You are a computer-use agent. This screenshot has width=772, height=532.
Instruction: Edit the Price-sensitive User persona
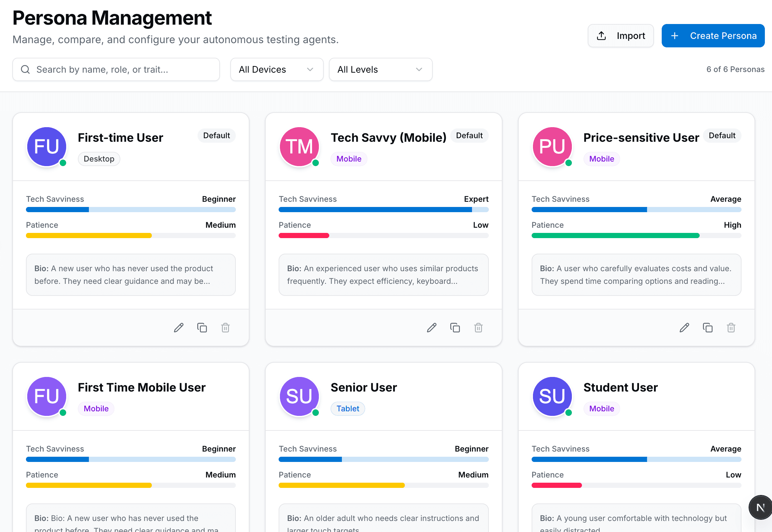pos(684,328)
